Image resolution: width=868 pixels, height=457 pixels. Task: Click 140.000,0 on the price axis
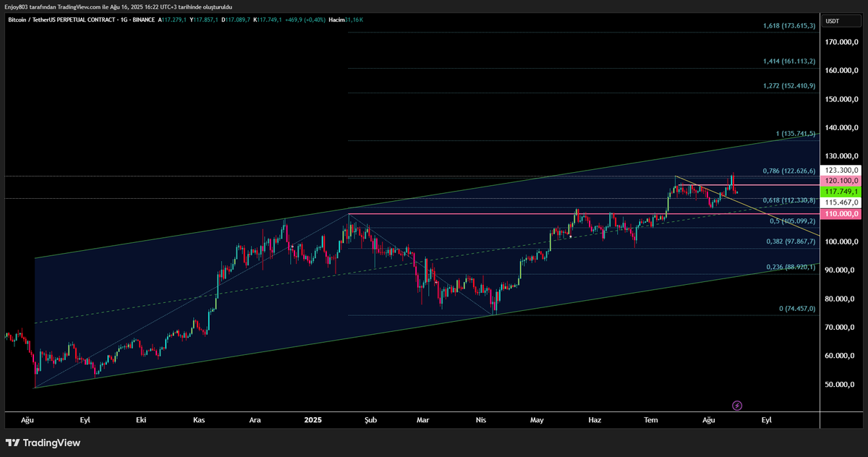point(841,127)
